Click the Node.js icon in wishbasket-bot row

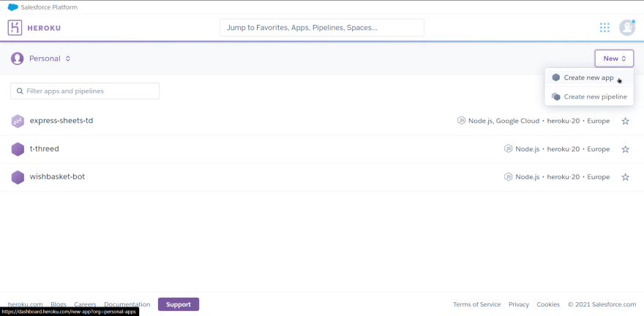(x=508, y=177)
